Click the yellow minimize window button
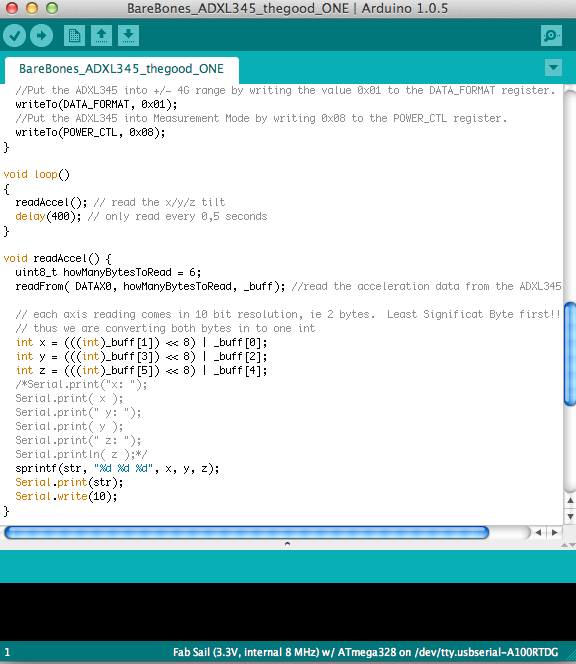The height and width of the screenshot is (664, 576). tap(32, 8)
